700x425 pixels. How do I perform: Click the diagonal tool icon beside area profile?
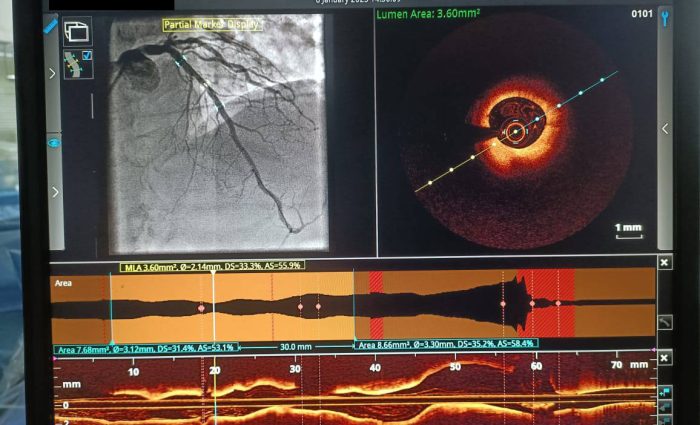tap(664, 322)
